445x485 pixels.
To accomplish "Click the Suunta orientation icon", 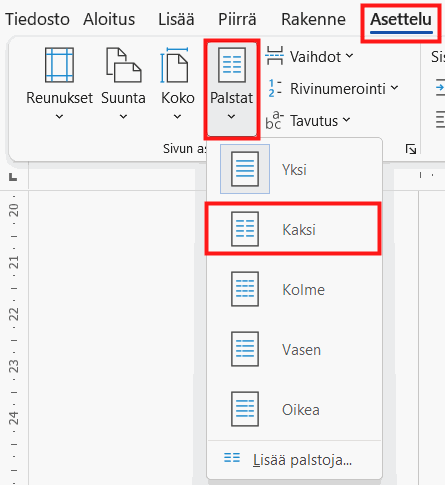I will [x=124, y=65].
